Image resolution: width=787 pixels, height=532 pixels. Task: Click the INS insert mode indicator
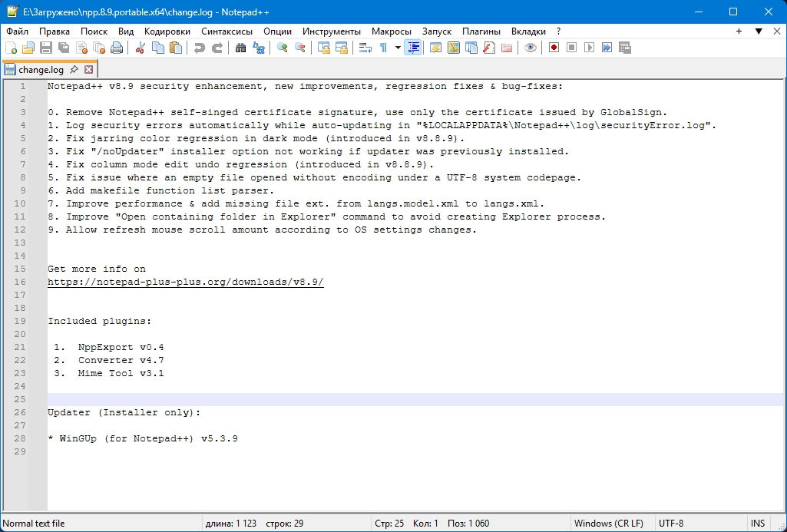[x=758, y=524]
